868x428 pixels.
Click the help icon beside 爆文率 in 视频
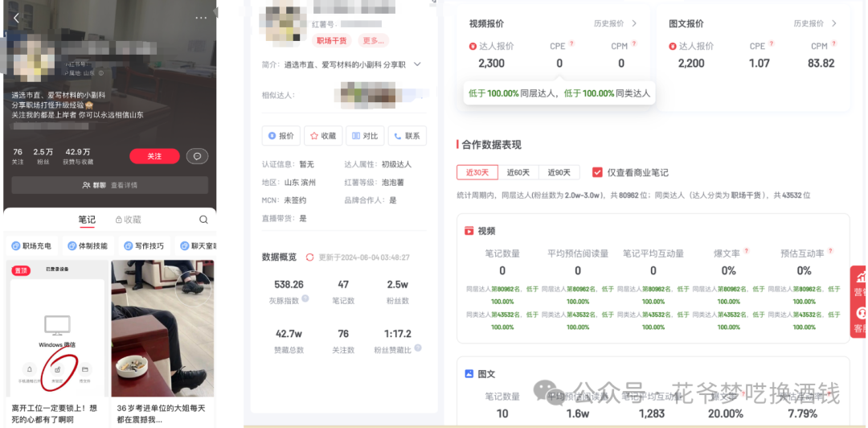pos(746,251)
